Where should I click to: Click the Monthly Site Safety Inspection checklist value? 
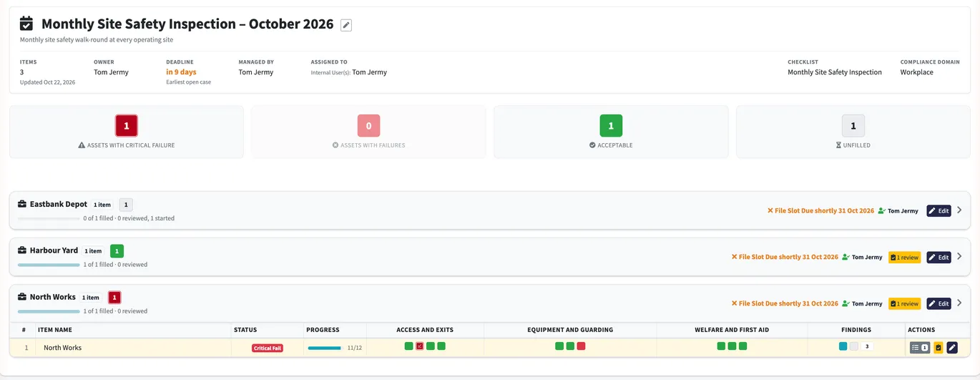coord(835,72)
